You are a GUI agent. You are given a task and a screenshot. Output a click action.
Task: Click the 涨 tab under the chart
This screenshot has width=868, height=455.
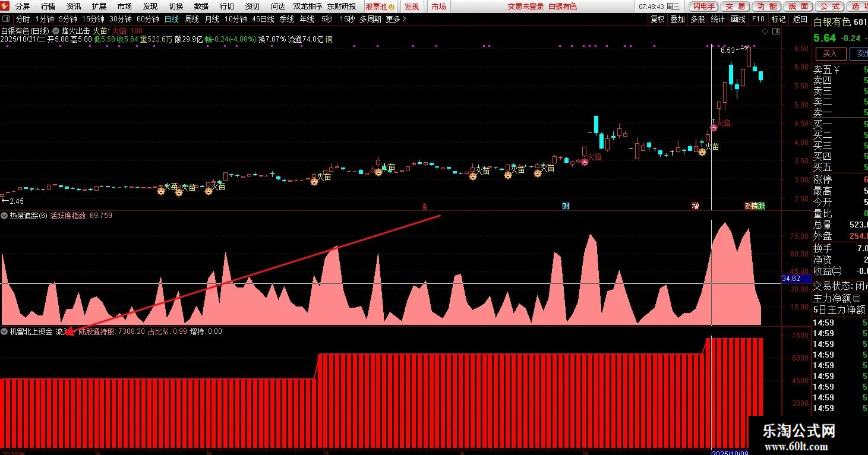tap(747, 206)
